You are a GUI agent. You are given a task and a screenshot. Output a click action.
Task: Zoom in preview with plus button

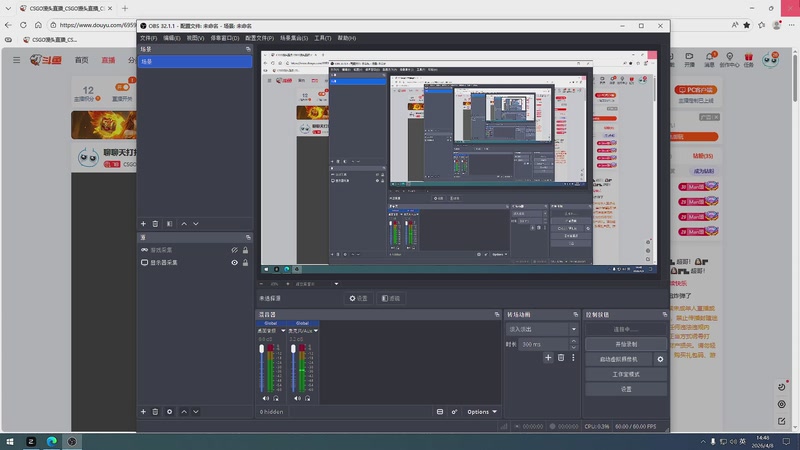point(287,284)
